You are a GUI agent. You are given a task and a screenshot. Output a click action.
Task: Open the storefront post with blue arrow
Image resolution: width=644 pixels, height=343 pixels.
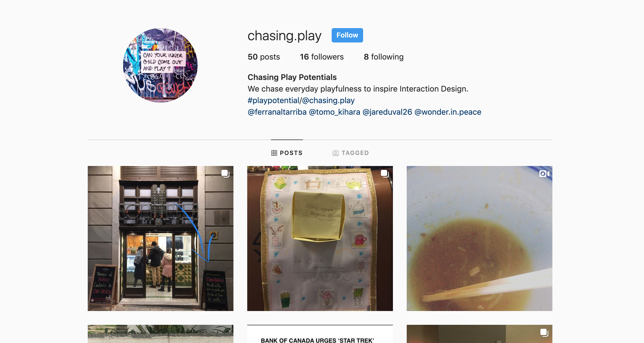pos(161,239)
